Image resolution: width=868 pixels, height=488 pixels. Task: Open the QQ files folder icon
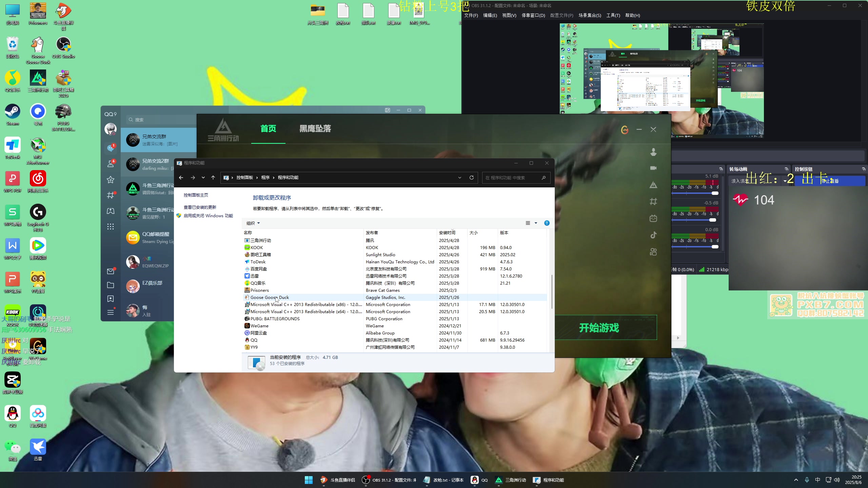coord(111,285)
